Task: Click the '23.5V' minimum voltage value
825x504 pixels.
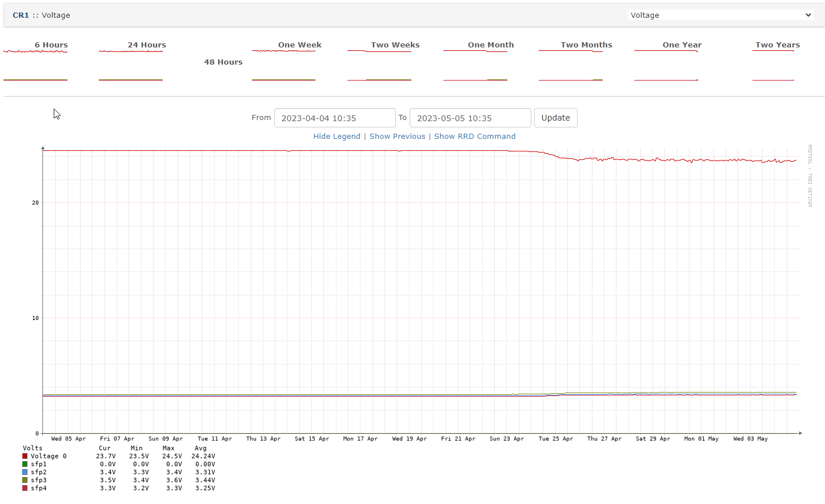Action: click(x=139, y=456)
